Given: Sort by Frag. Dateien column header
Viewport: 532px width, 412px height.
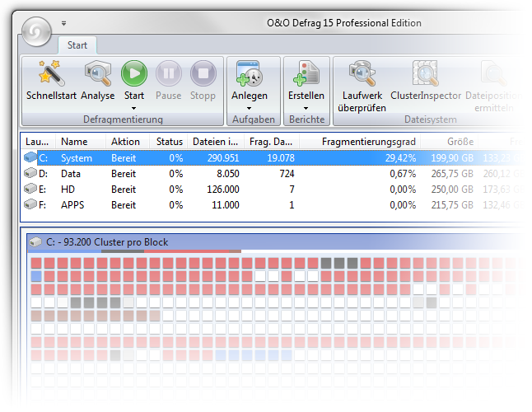Looking at the screenshot, I should tap(271, 142).
